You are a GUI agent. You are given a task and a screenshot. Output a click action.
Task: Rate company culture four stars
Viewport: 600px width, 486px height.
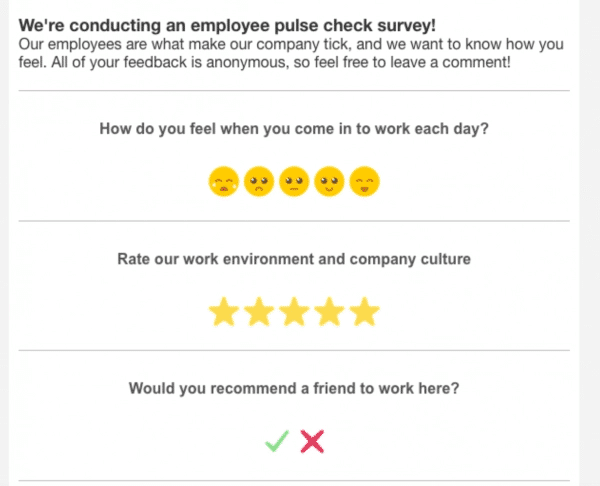tap(329, 312)
